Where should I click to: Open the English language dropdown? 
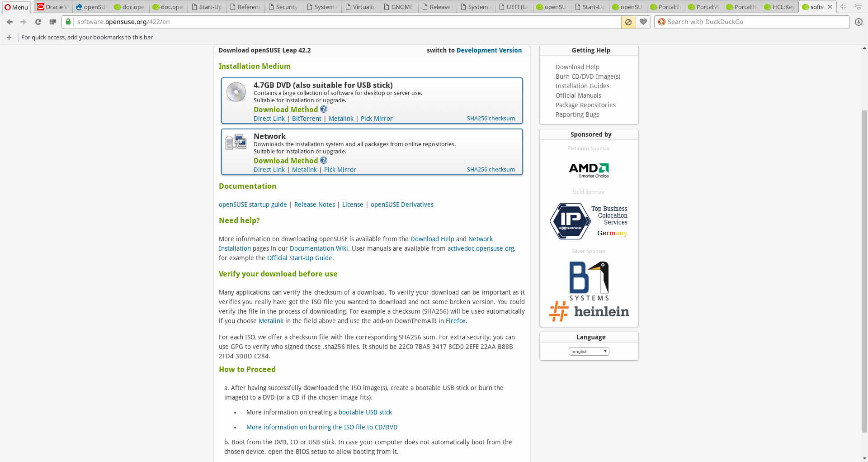589,352
